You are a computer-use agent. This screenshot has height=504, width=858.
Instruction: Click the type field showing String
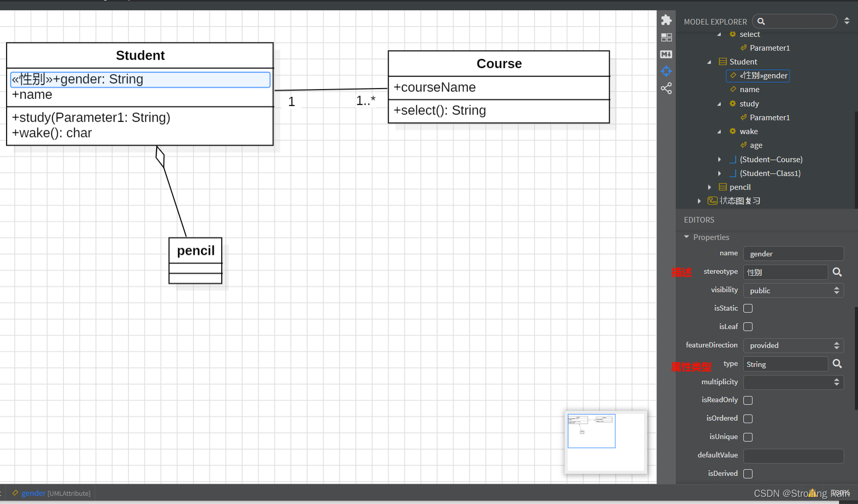pyautogui.click(x=785, y=364)
